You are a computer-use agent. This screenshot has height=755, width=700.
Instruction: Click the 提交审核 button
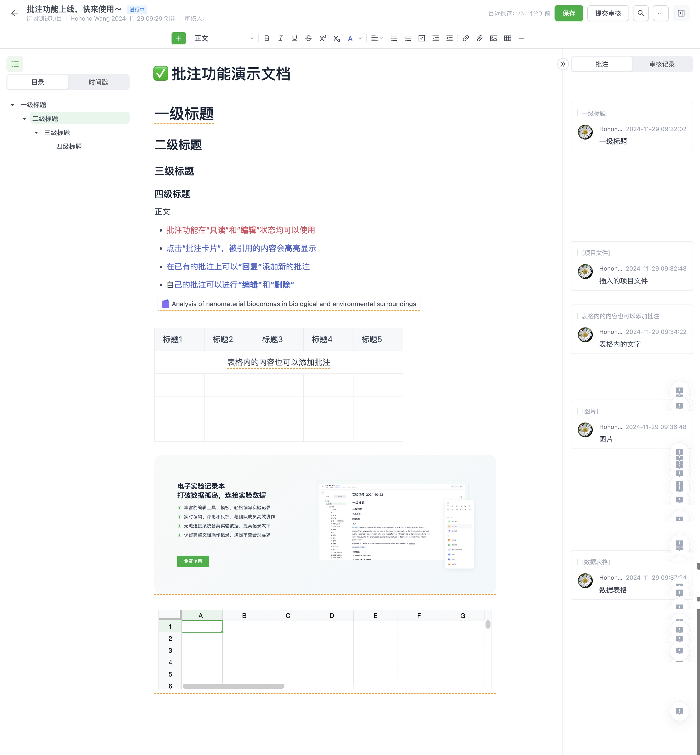coord(608,13)
